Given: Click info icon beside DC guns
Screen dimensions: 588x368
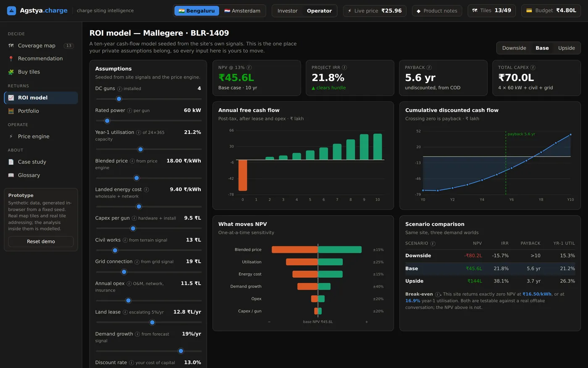Looking at the screenshot, I should pyautogui.click(x=120, y=89).
